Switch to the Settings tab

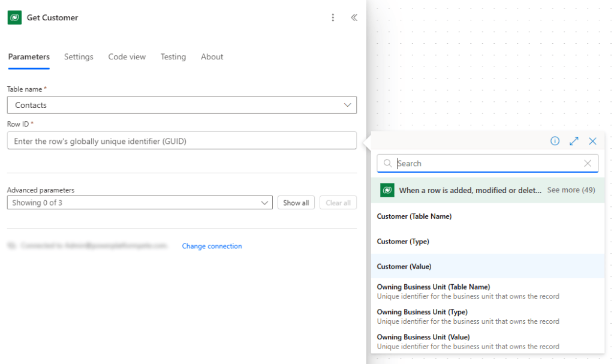[x=79, y=57]
